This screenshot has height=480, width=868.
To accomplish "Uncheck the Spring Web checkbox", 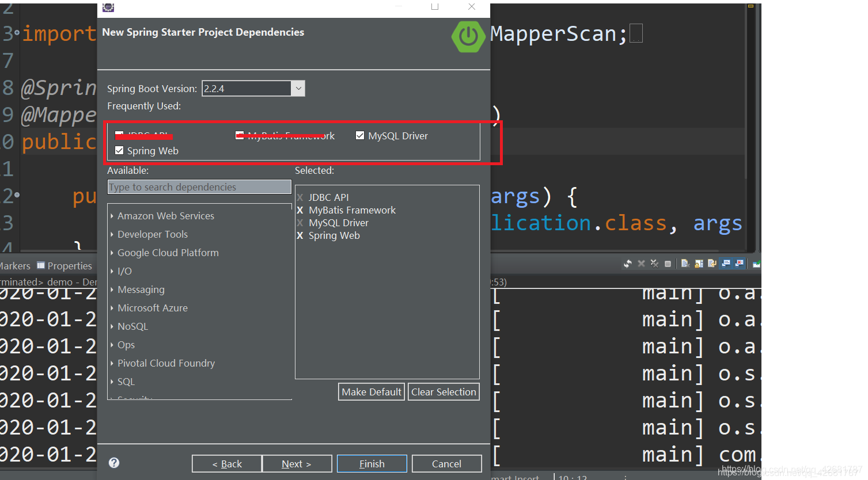I will (x=119, y=150).
